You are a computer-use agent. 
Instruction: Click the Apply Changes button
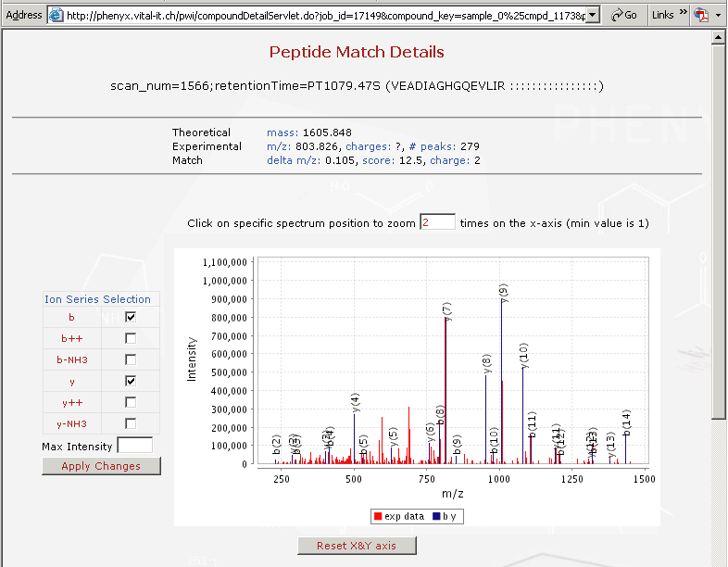pyautogui.click(x=101, y=466)
